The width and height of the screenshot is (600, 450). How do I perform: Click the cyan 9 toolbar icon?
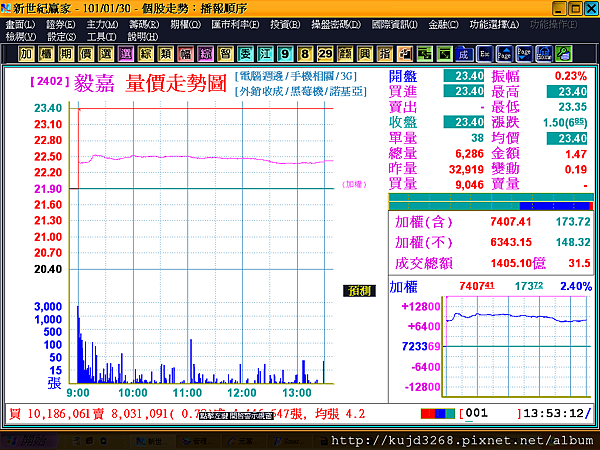(285, 54)
